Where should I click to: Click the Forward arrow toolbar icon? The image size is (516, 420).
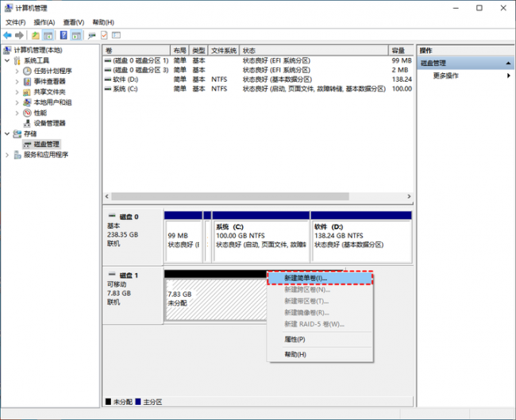(x=19, y=35)
